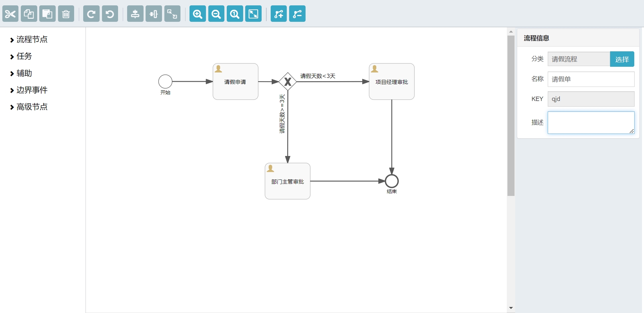Expand the 流程节点 palette group
Screen dimensions: 644x313
(32, 40)
